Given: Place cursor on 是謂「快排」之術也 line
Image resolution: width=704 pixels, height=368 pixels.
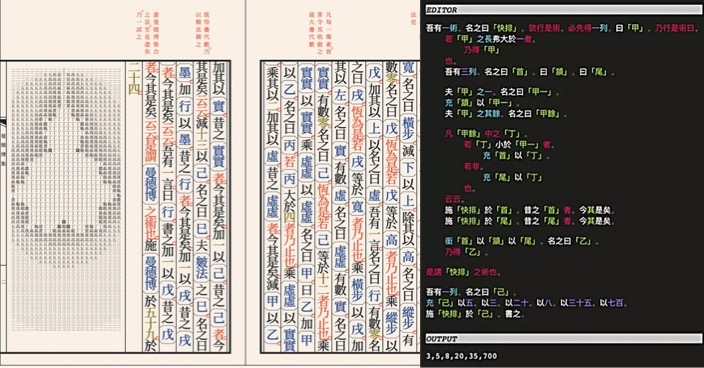Looking at the screenshot, I should [x=463, y=272].
